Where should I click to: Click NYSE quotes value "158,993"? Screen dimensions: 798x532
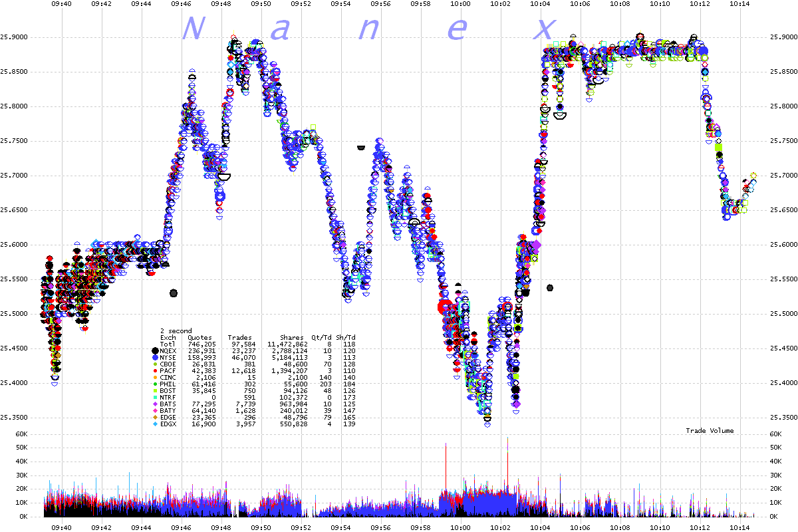(202, 358)
